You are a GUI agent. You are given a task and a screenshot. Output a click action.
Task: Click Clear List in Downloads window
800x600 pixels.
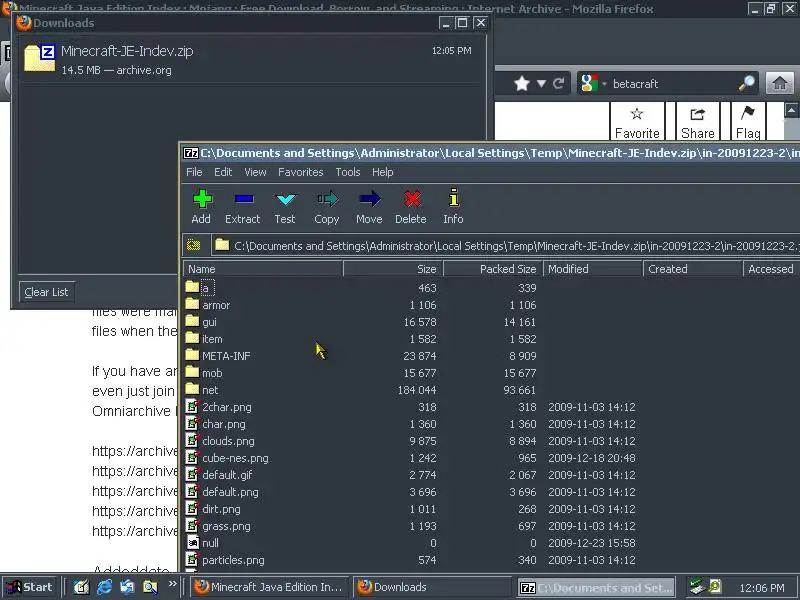tap(46, 292)
